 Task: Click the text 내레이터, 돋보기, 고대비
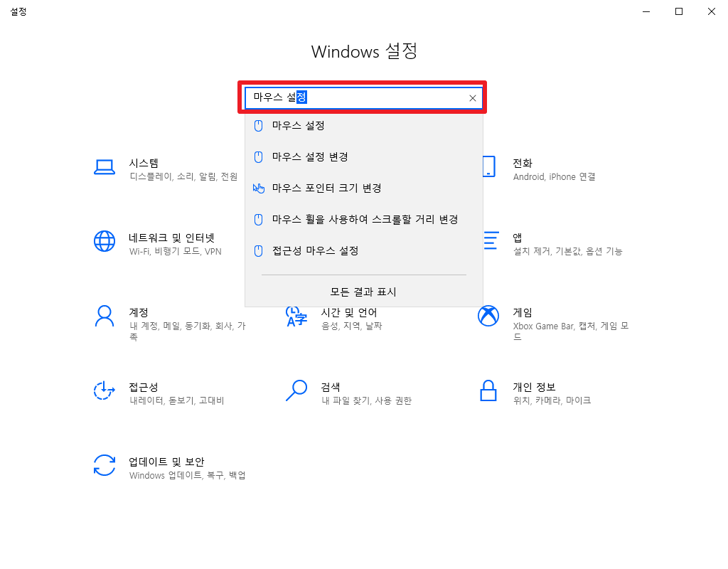coord(177,400)
